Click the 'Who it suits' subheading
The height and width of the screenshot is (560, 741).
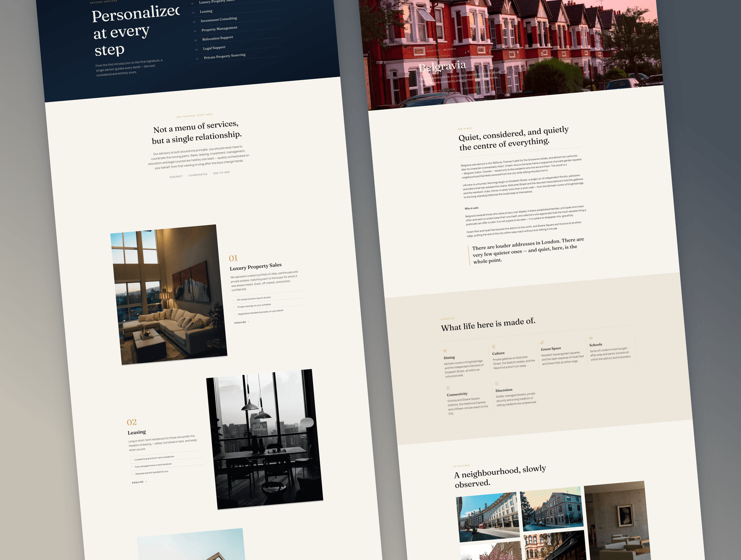pyautogui.click(x=472, y=208)
